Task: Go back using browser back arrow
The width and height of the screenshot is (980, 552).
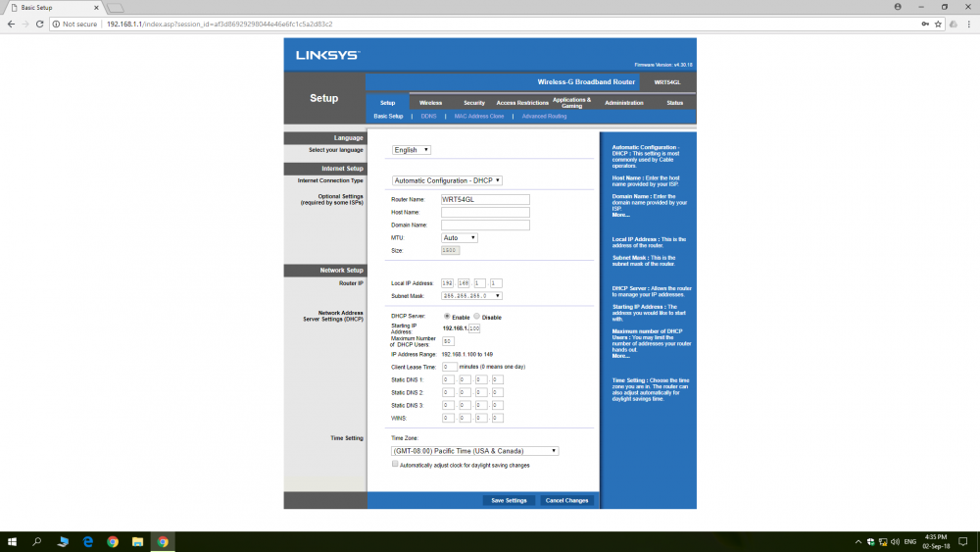Action: point(11,24)
